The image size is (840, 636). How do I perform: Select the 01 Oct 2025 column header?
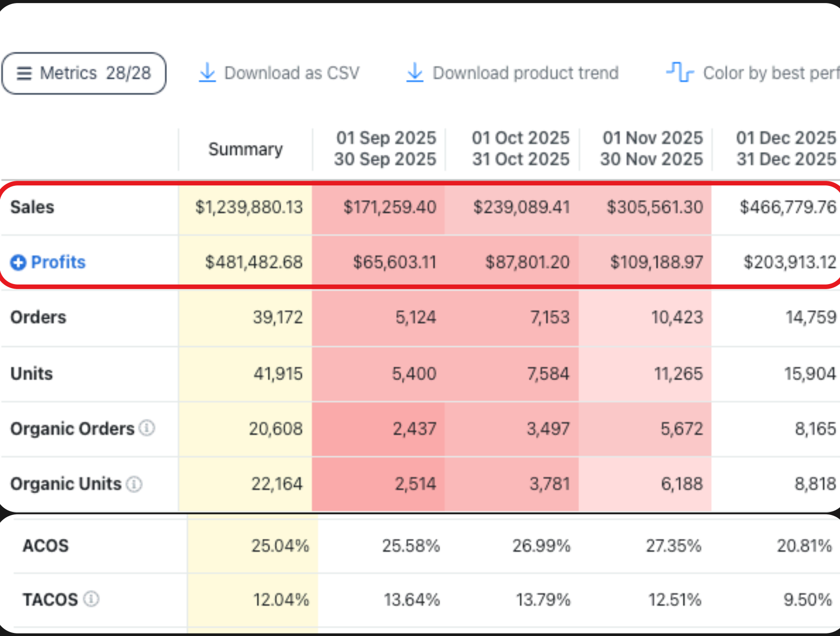521,148
